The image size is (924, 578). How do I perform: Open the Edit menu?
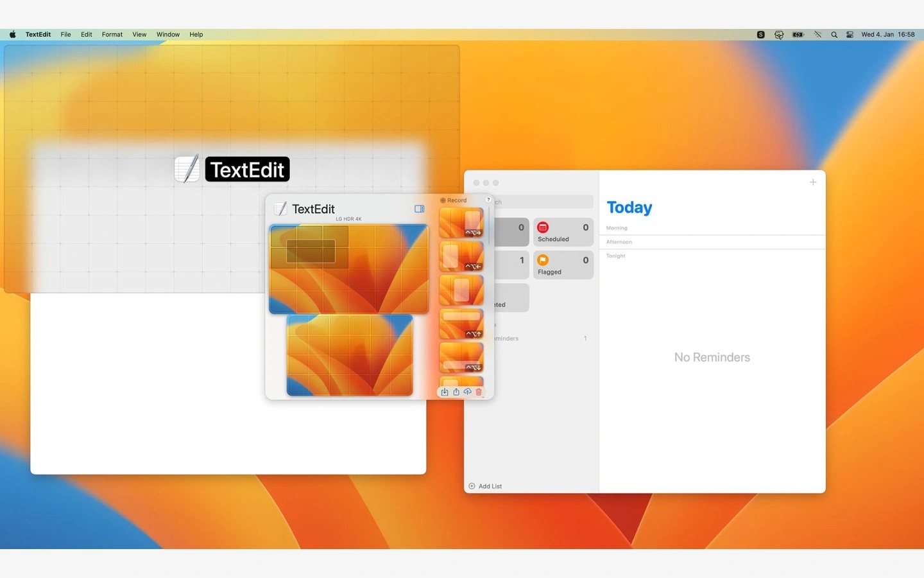(87, 35)
